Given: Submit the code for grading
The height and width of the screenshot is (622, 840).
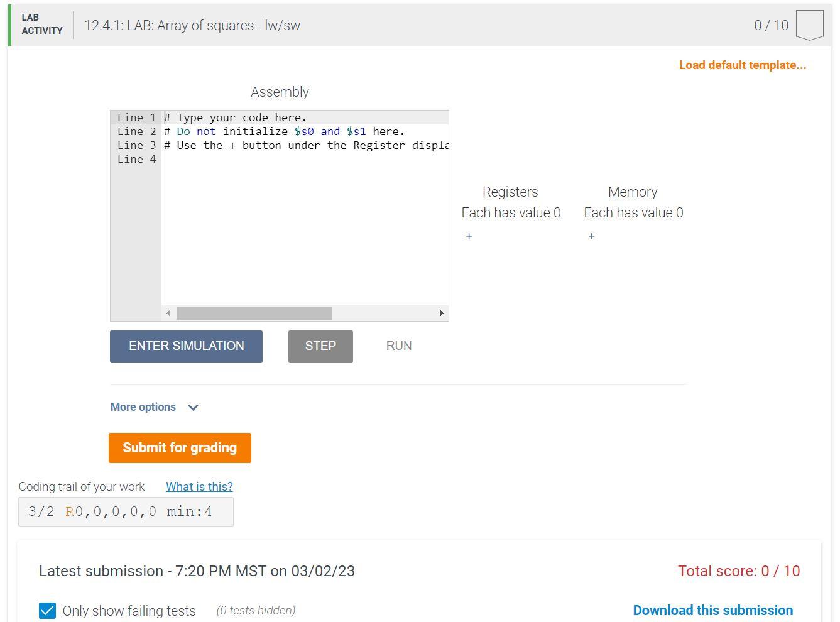Looking at the screenshot, I should (x=180, y=447).
